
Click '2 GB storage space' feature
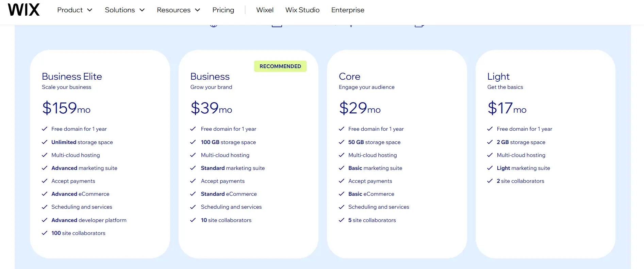521,142
